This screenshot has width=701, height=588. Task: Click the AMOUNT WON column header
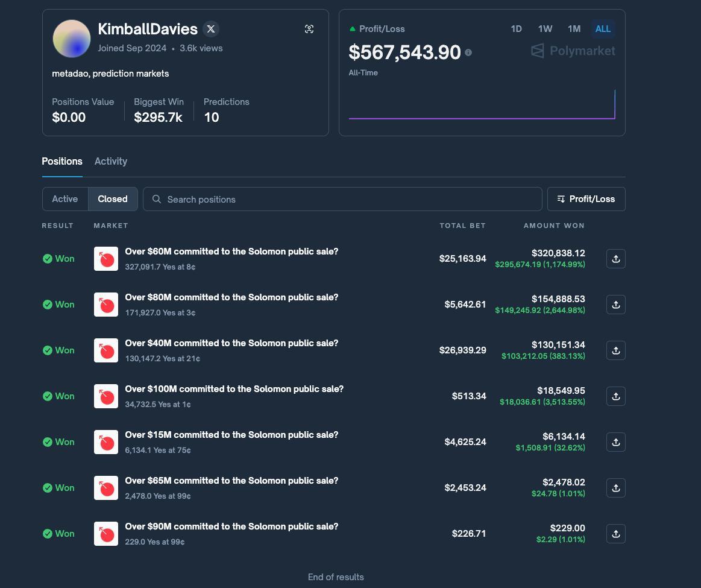point(554,226)
